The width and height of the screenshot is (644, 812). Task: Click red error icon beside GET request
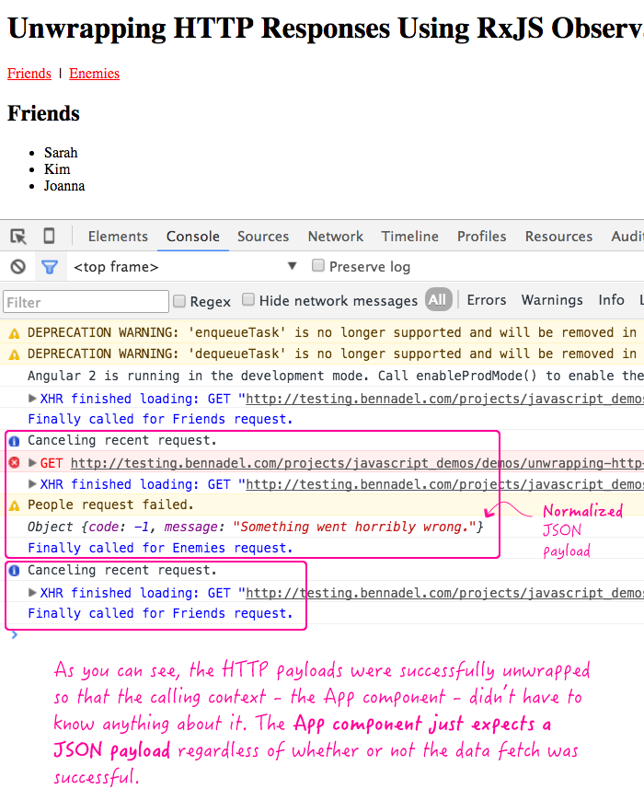point(15,462)
